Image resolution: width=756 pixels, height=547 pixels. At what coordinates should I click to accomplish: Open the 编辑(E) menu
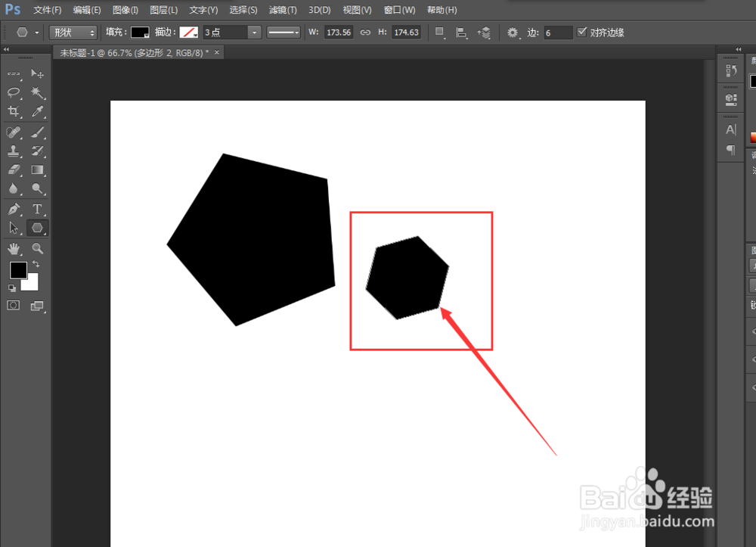coord(87,10)
